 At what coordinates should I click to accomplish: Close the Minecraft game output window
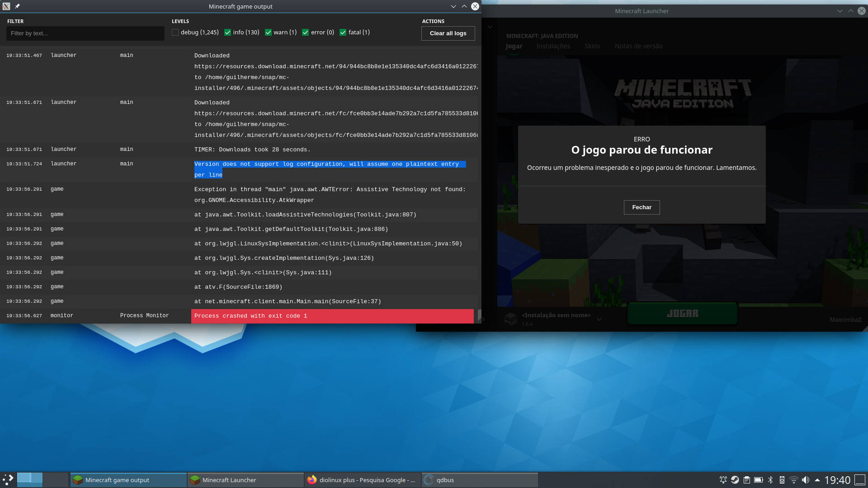[475, 6]
